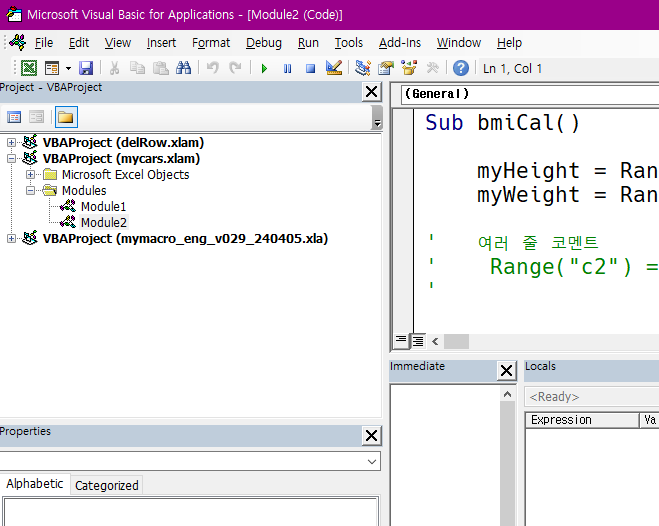Click the Copy icon in toolbar

coord(137,68)
